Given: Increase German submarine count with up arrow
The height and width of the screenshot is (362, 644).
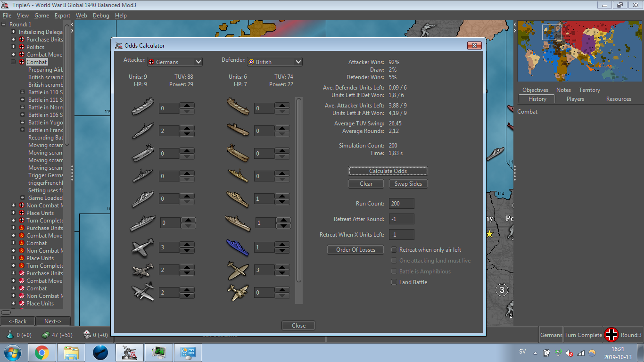Looking at the screenshot, I should click(187, 128).
